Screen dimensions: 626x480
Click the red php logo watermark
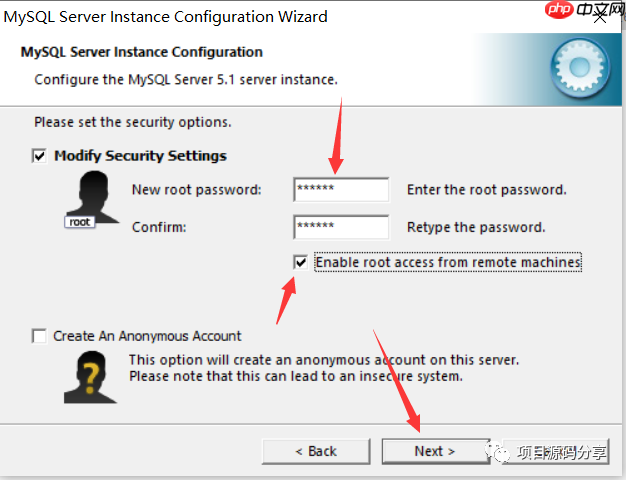pos(559,9)
